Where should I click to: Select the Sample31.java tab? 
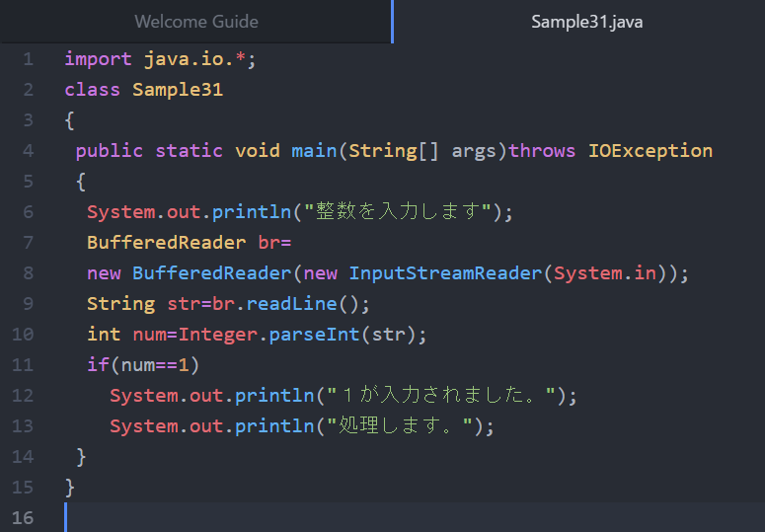[586, 22]
